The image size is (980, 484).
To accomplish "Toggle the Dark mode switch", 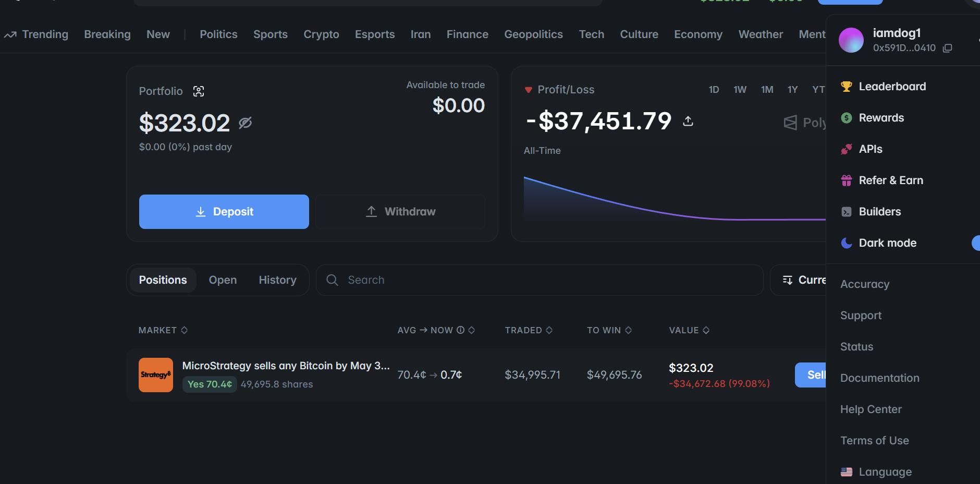I will 976,243.
